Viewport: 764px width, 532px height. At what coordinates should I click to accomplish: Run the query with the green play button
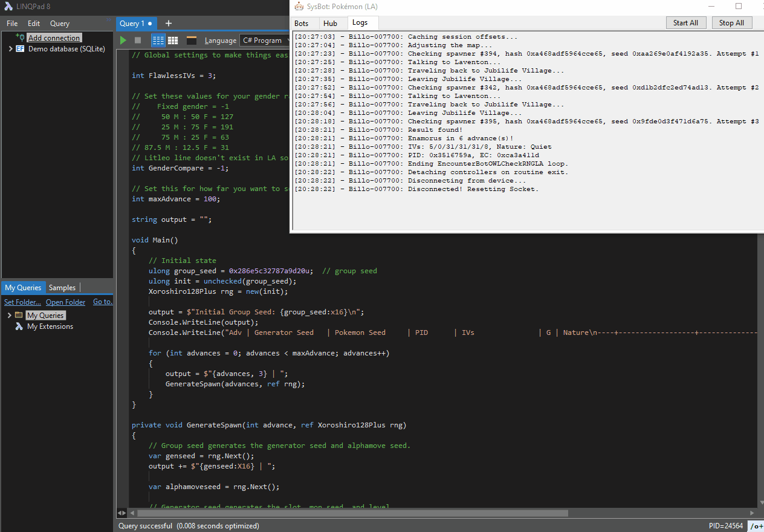click(123, 40)
